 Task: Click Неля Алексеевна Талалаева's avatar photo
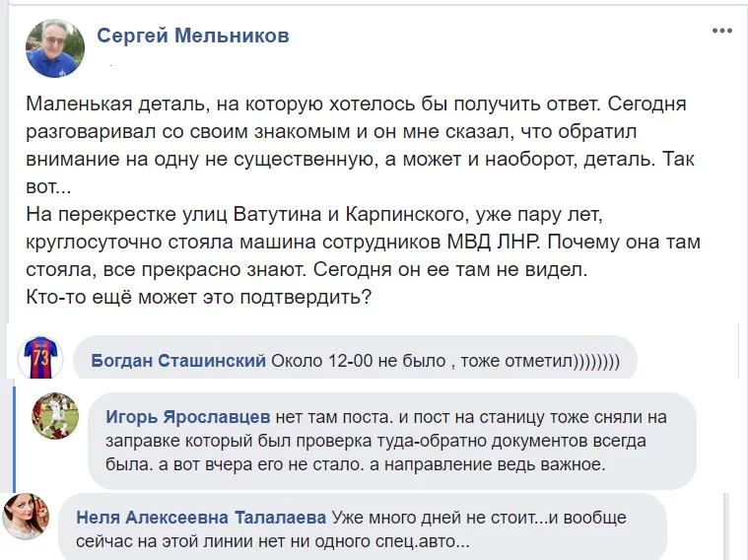[26, 516]
